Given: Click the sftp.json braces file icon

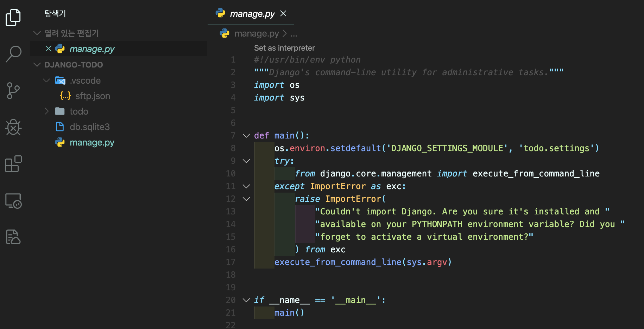Looking at the screenshot, I should pos(65,96).
